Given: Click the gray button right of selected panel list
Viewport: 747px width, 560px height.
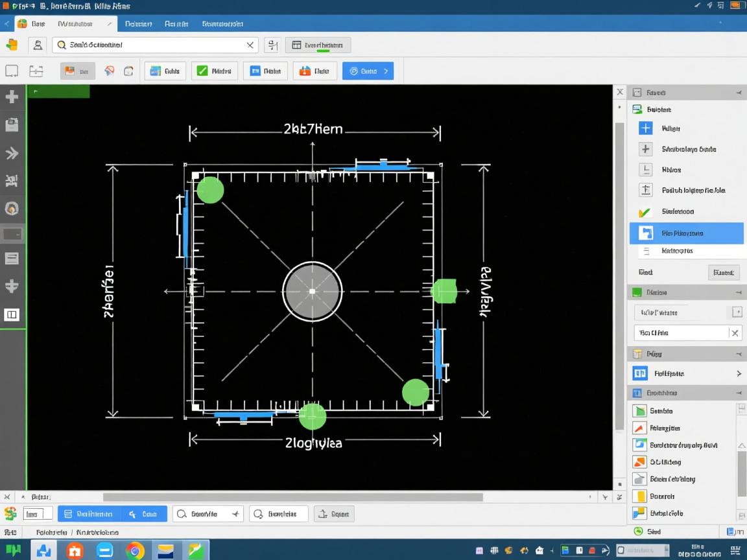Looking at the screenshot, I should [x=723, y=273].
